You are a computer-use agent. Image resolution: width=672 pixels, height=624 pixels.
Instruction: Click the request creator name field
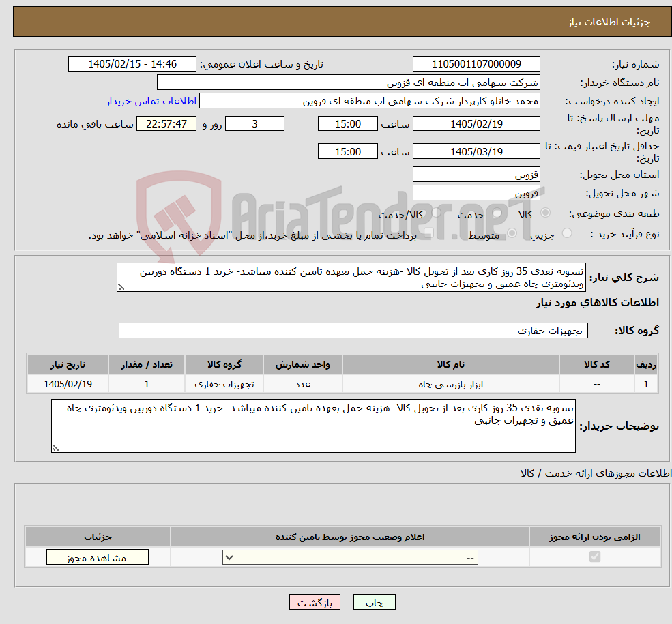369,101
